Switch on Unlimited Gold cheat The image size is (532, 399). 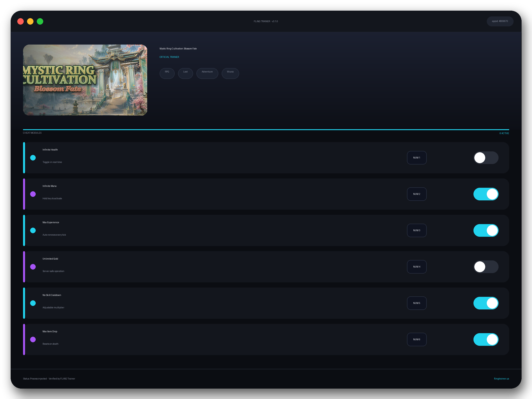tap(486, 267)
